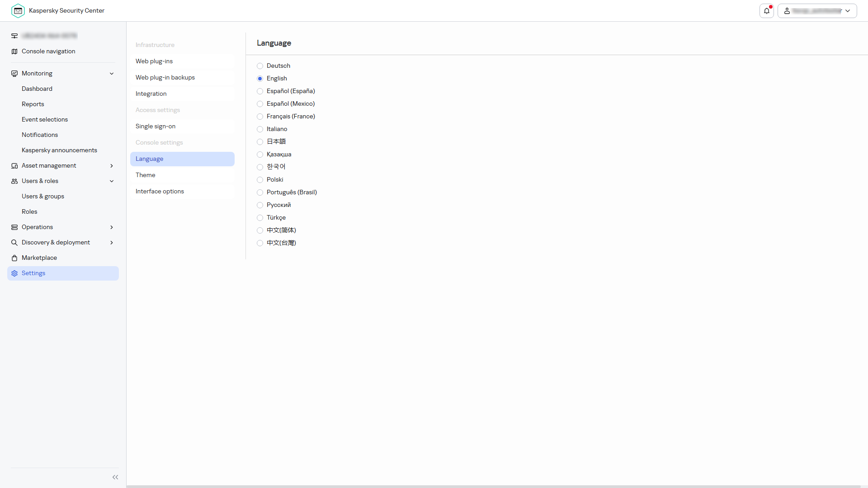The width and height of the screenshot is (868, 488).
Task: Open the Reports page
Action: tap(33, 104)
